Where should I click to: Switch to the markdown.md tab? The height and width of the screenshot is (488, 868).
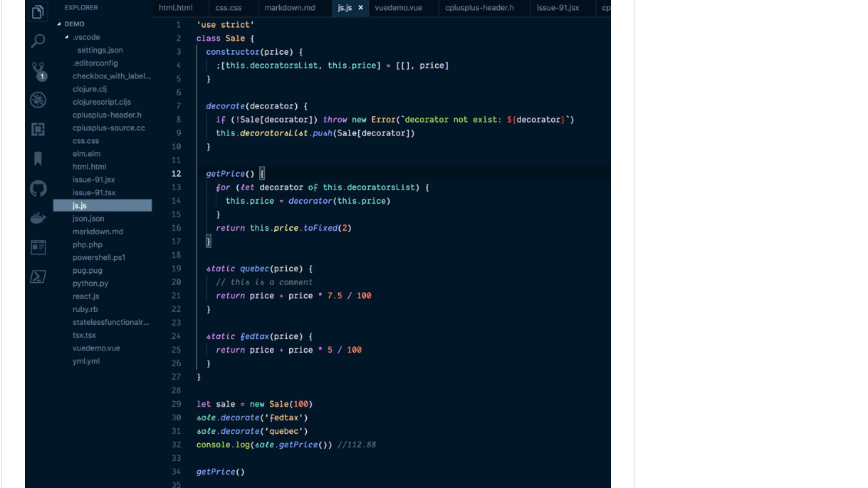[289, 8]
